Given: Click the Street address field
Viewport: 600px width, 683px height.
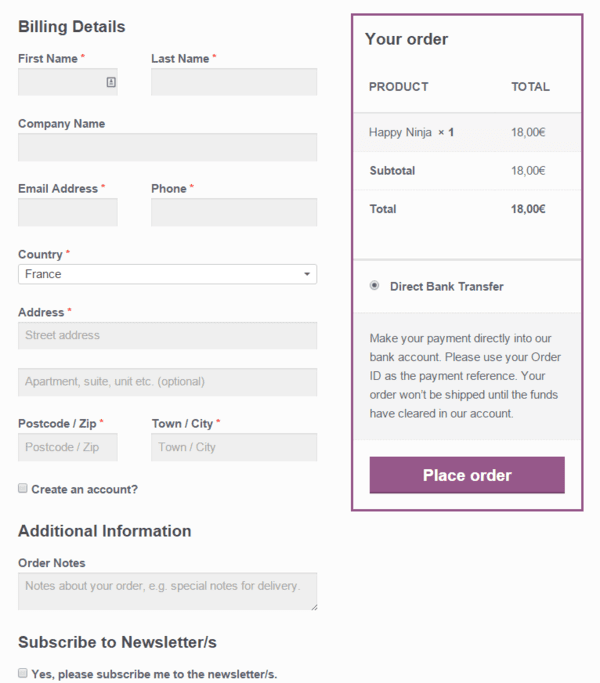Looking at the screenshot, I should click(167, 335).
